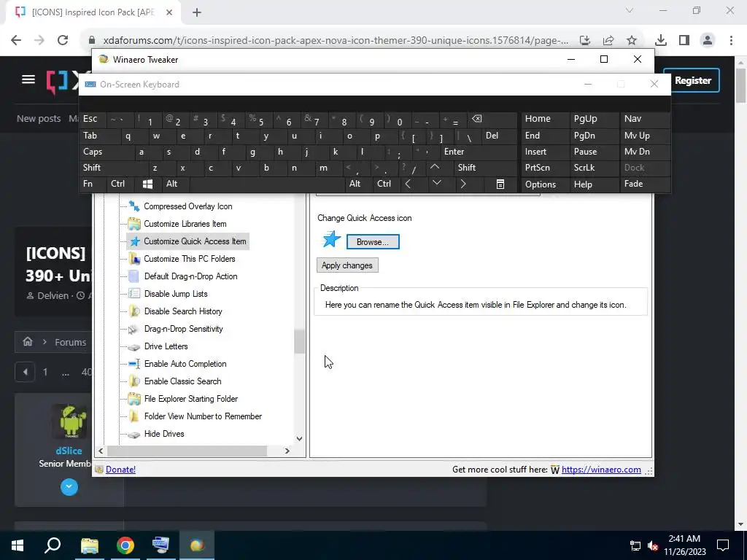Click Options key on On-Screen Keyboard
The height and width of the screenshot is (560, 747).
[x=545, y=184]
